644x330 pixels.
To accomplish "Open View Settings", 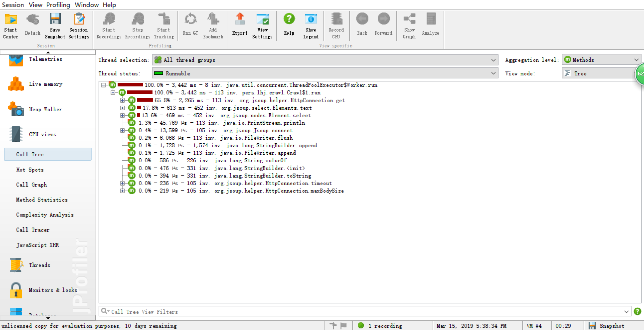I will pos(262,26).
